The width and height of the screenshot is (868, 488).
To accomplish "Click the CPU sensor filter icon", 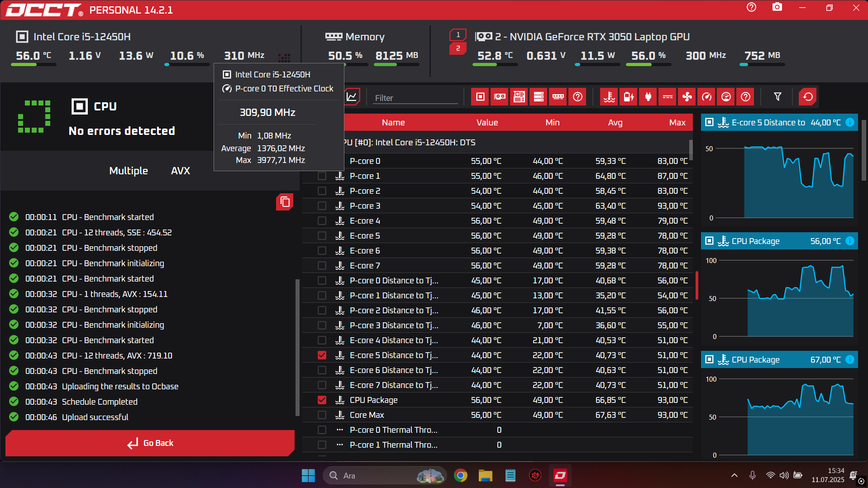I will click(x=480, y=96).
